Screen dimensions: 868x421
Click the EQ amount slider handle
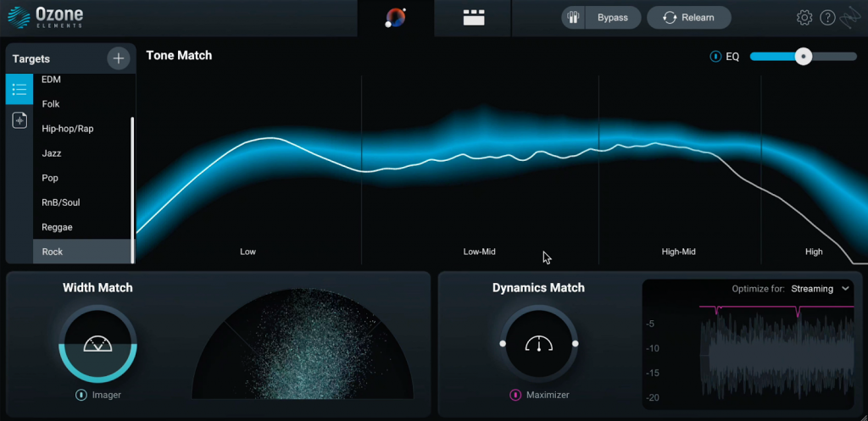point(803,57)
